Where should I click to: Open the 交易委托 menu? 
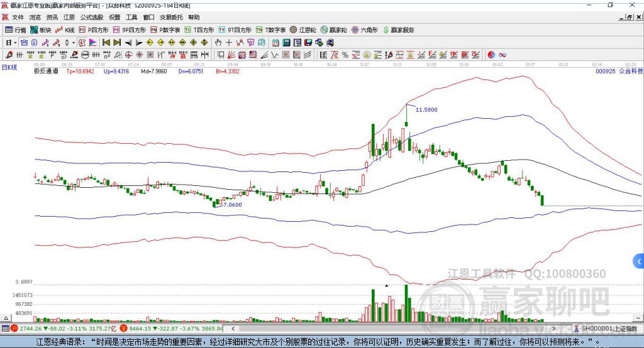point(171,17)
